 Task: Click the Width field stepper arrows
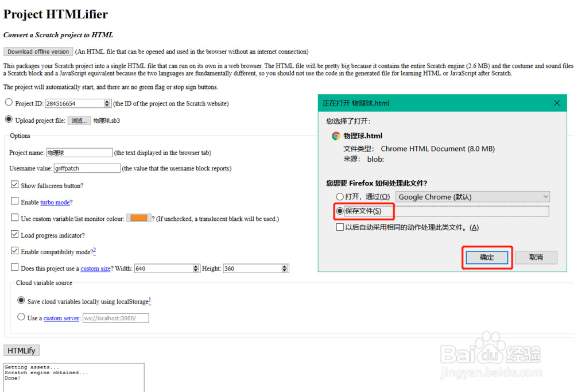[196, 268]
